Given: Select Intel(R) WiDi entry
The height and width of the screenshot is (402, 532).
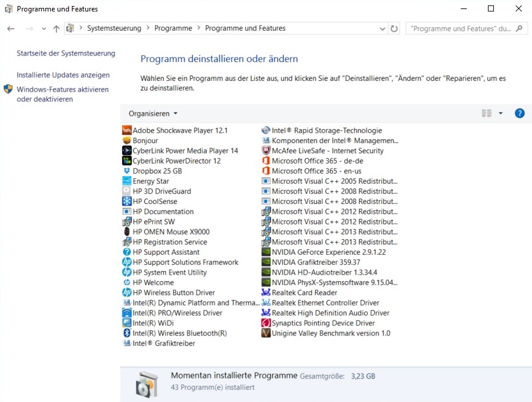Looking at the screenshot, I should click(148, 323).
